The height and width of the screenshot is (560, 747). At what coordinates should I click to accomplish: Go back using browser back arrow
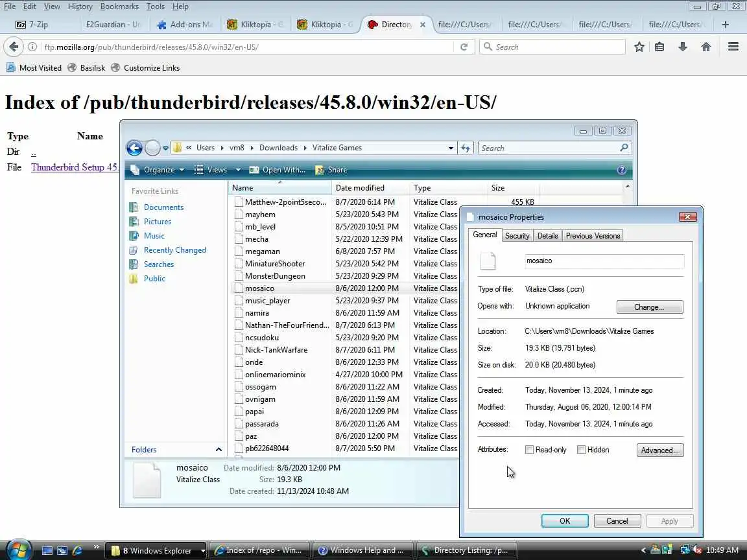(x=14, y=47)
